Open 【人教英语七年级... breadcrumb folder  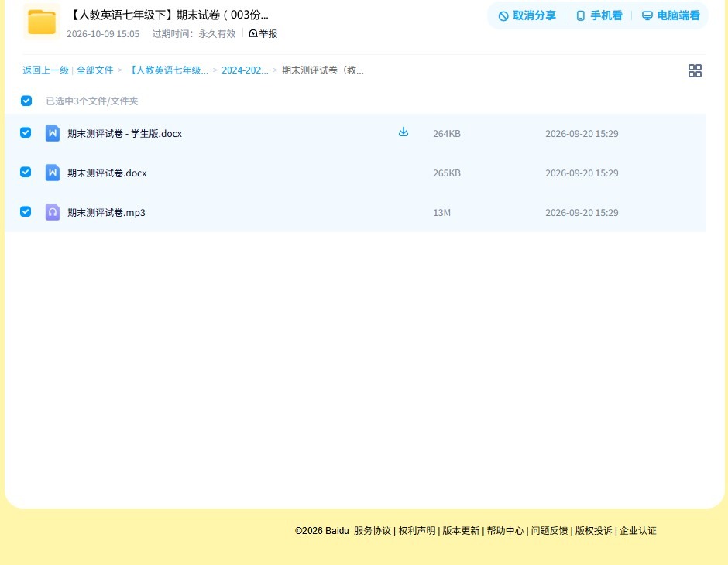167,70
